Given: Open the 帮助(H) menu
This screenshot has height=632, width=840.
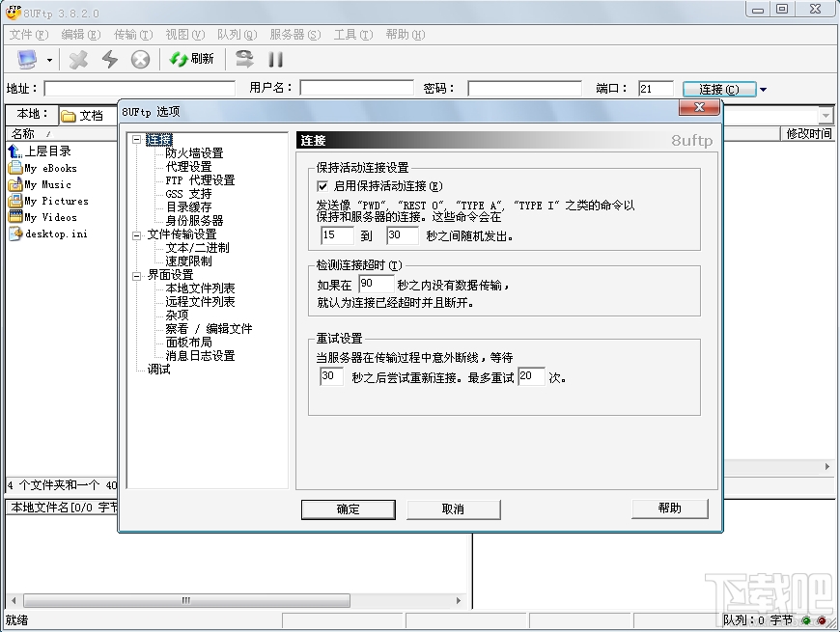Looking at the screenshot, I should coord(406,35).
